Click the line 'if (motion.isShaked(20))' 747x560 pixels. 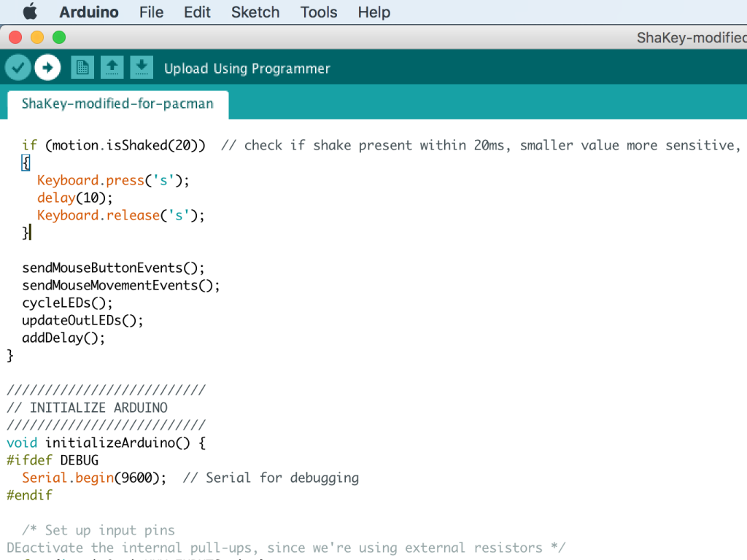[x=114, y=145]
